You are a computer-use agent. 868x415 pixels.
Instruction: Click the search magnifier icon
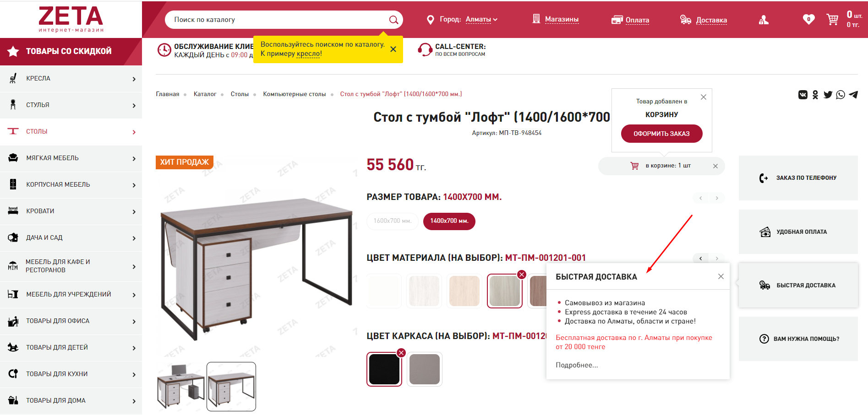[x=393, y=20]
